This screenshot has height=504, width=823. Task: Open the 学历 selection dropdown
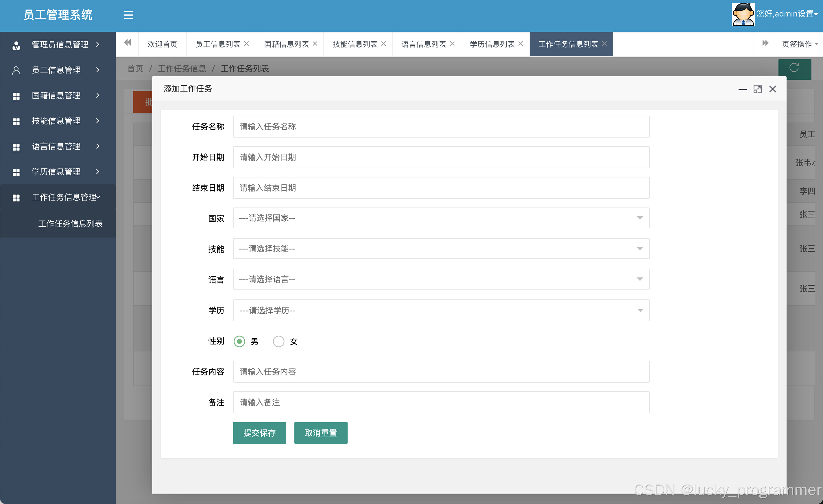point(441,310)
